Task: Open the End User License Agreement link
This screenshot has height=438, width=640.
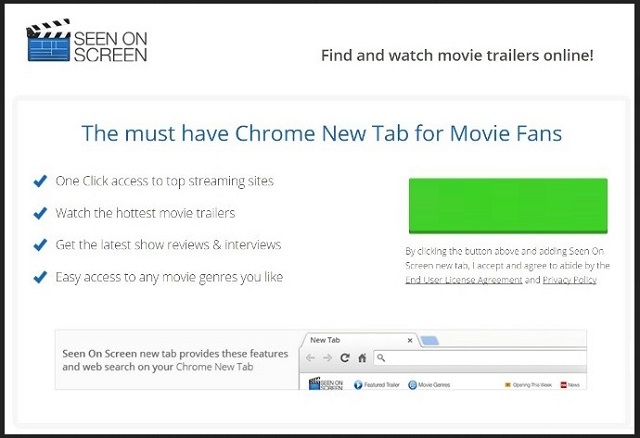Action: [x=464, y=280]
